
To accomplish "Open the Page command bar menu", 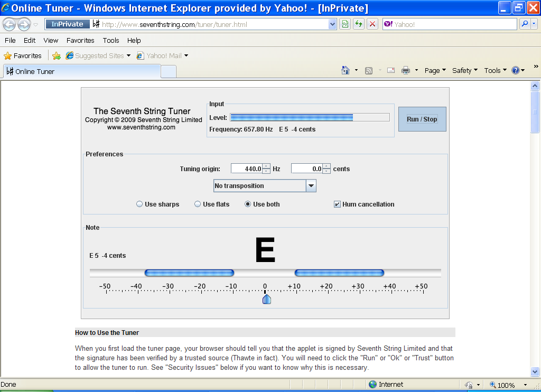I will 435,70.
